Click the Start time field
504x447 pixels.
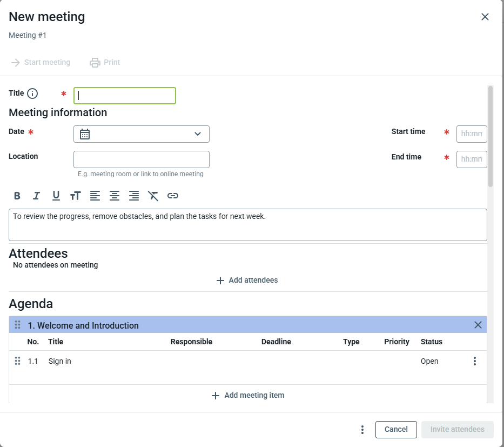(x=471, y=134)
